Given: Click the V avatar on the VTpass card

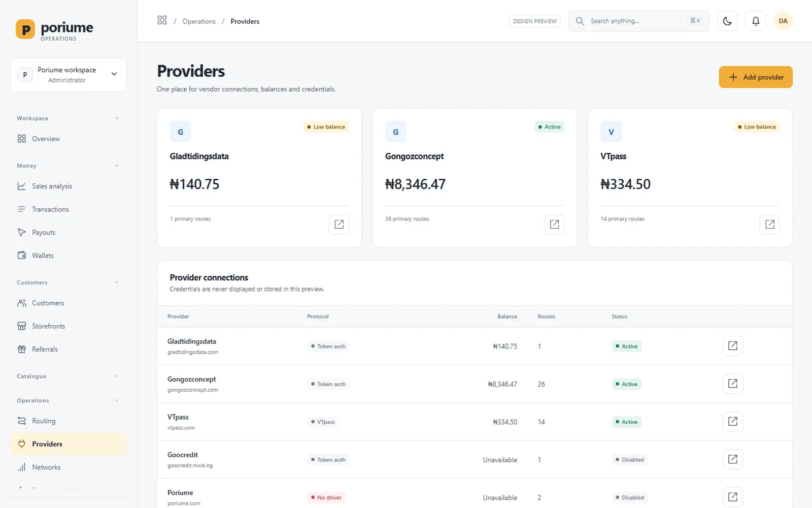Looking at the screenshot, I should 611,132.
